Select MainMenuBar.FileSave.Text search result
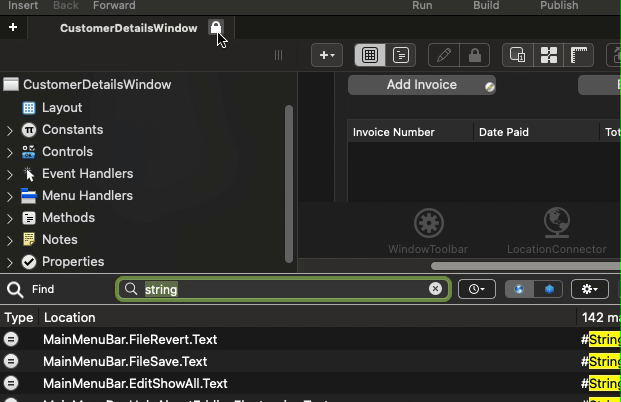 pos(125,362)
